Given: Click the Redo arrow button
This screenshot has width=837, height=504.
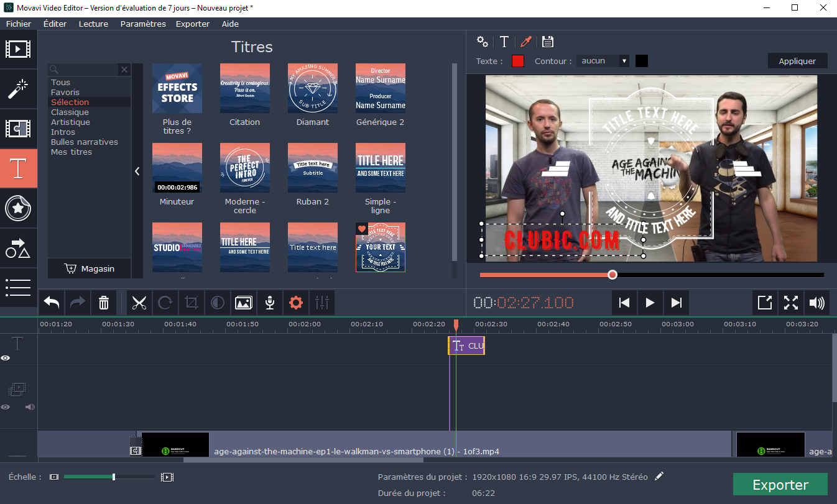Looking at the screenshot, I should tap(78, 303).
